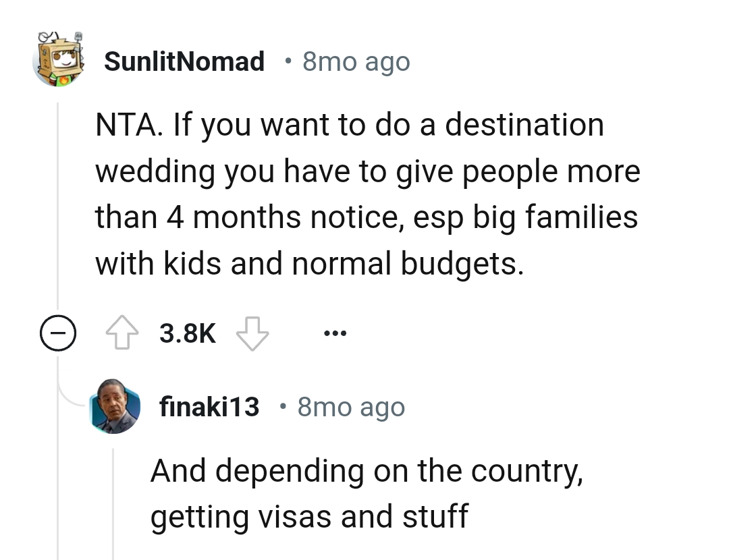Click the downvote arrow below the NTA comment
The image size is (729, 560).
click(252, 332)
